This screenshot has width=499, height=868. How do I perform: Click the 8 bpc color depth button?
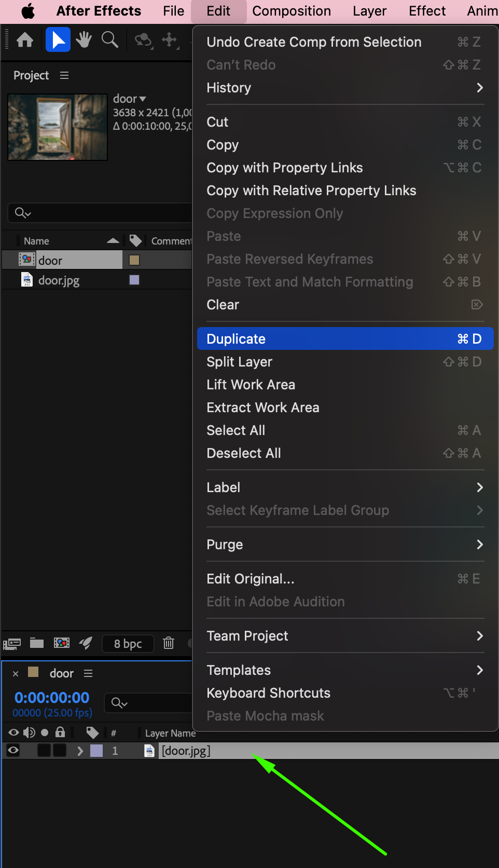tap(128, 644)
